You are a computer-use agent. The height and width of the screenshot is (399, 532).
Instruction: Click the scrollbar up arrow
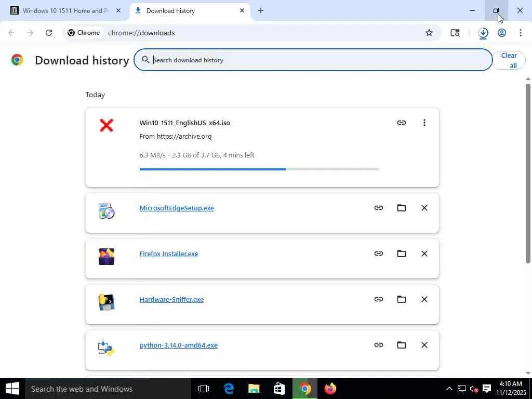coord(528,79)
